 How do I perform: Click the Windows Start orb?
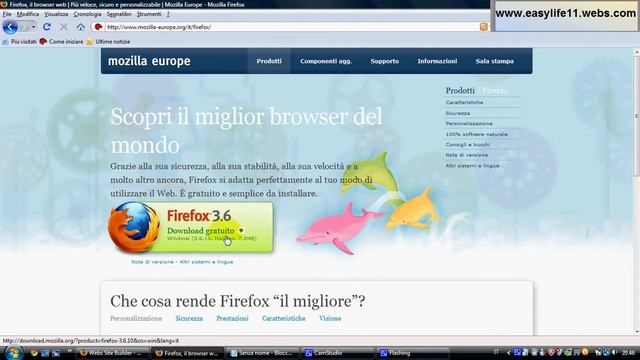13,353
